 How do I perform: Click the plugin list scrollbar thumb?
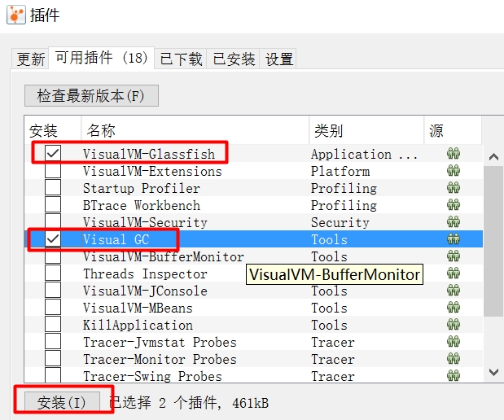coord(493,241)
